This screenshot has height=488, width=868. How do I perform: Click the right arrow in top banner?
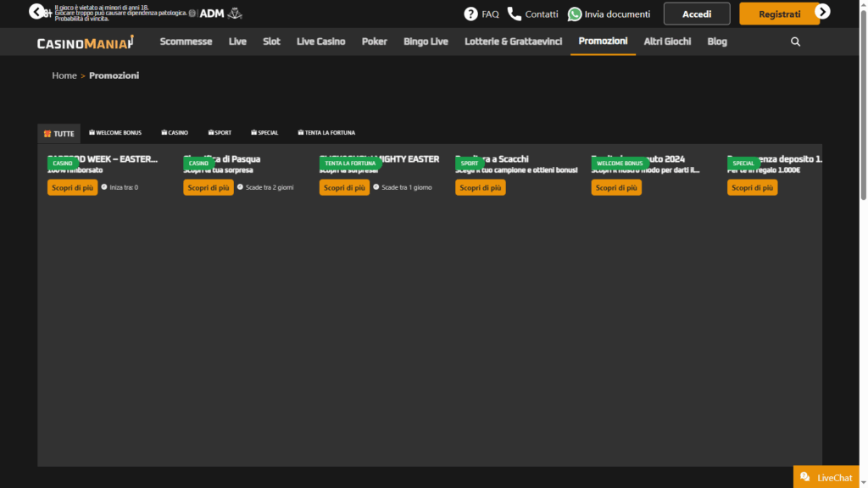pyautogui.click(x=822, y=11)
